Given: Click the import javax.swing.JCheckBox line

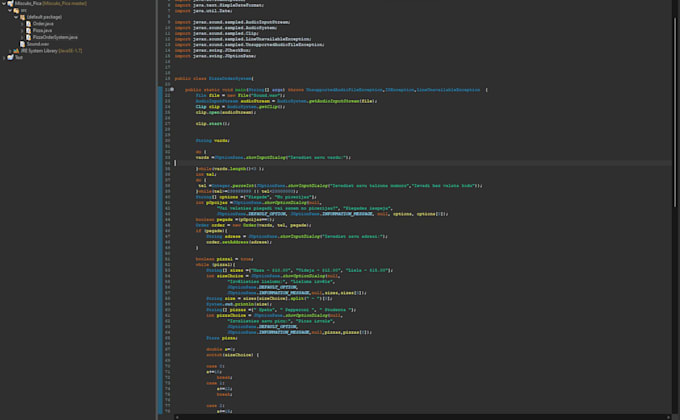Looking at the screenshot, I should point(212,50).
